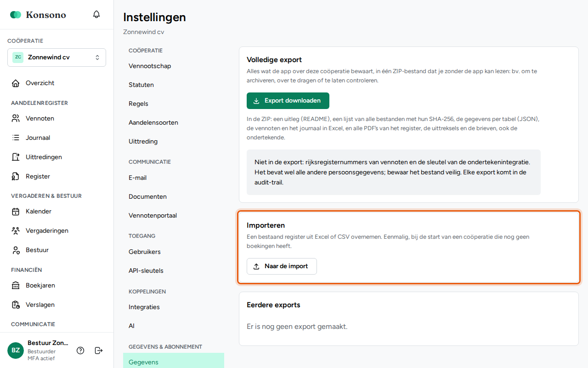Open E-mail settings
588x368 pixels.
(174, 178)
